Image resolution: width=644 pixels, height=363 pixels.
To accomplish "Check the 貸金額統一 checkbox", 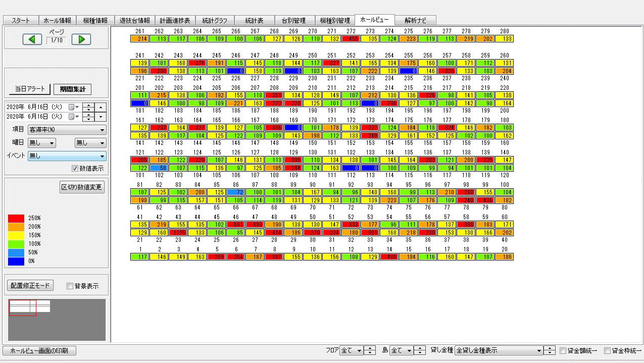I will pos(563,350).
